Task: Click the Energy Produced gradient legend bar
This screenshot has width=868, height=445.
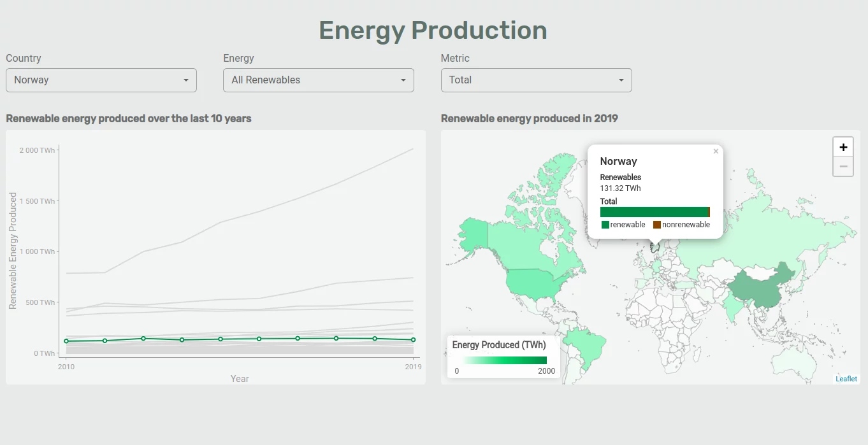Action: (x=500, y=360)
